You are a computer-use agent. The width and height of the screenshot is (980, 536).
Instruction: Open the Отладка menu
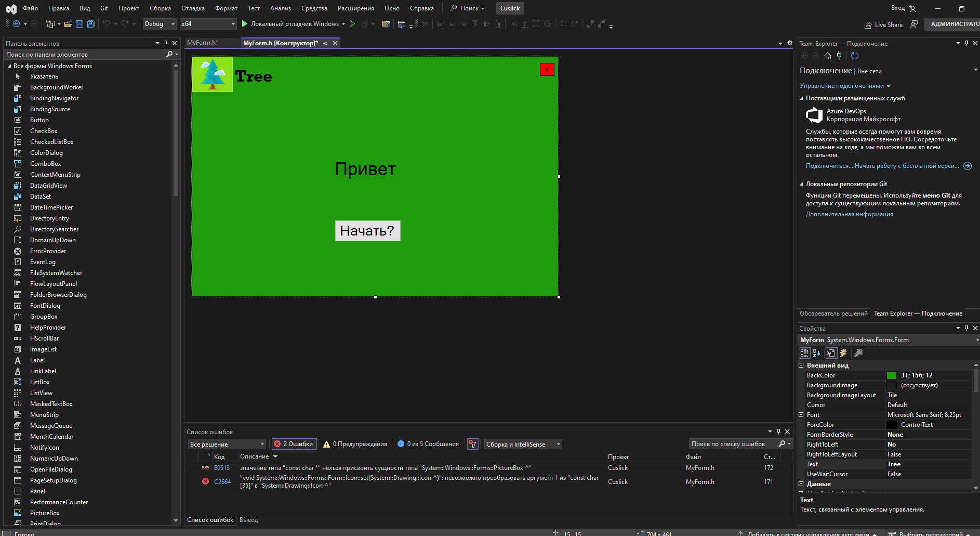[x=193, y=8]
